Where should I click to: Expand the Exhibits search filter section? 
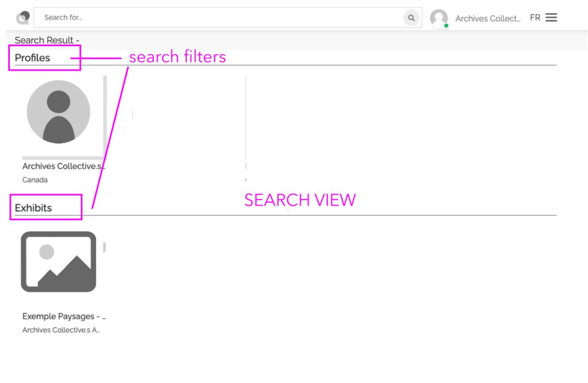[32, 208]
